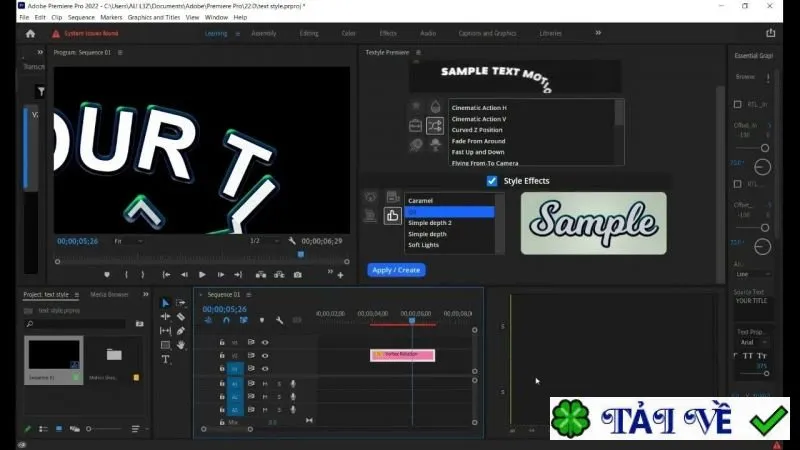Play the Program monitor sequence

click(x=202, y=274)
